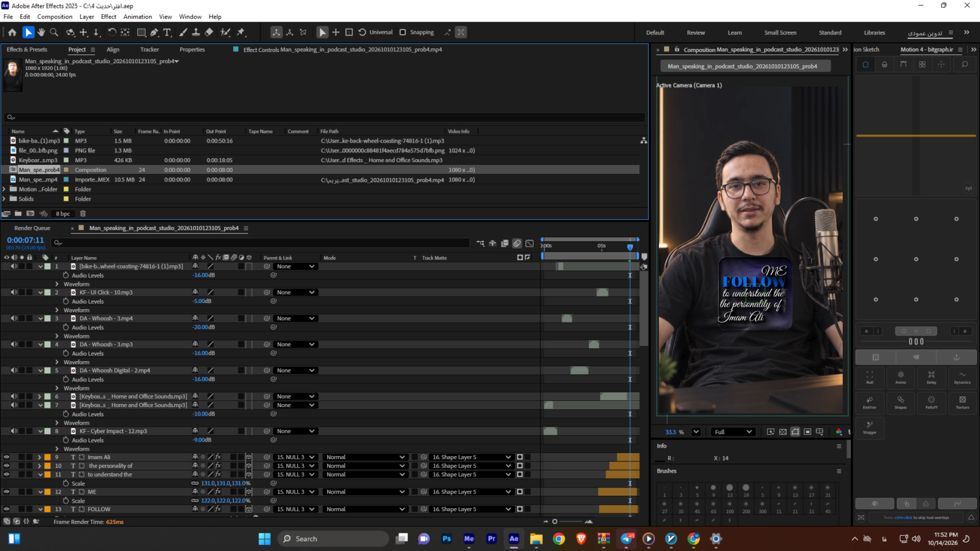Switch to the Render Queue tab
980x551 pixels.
click(x=32, y=228)
